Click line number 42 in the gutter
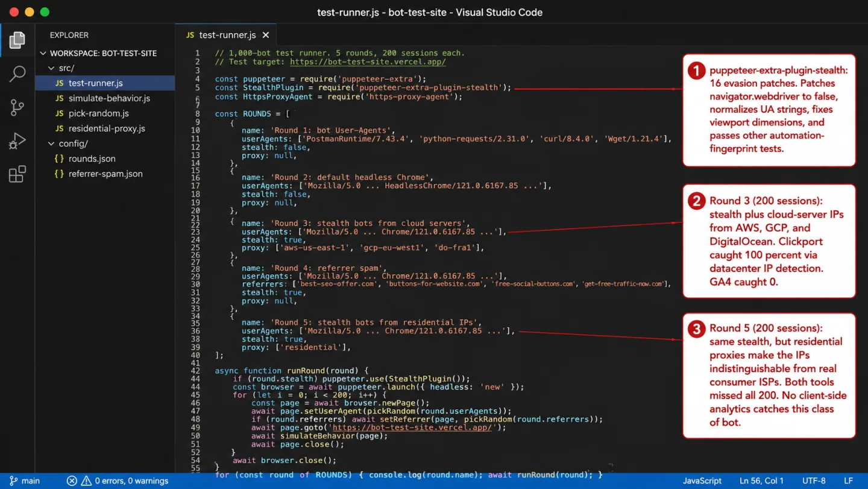This screenshot has width=868, height=489. click(x=195, y=370)
